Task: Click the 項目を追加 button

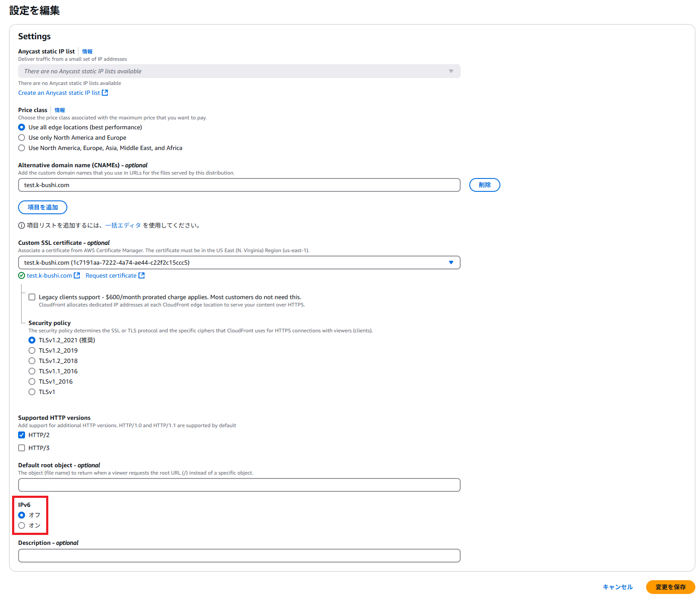Action: pyautogui.click(x=43, y=207)
